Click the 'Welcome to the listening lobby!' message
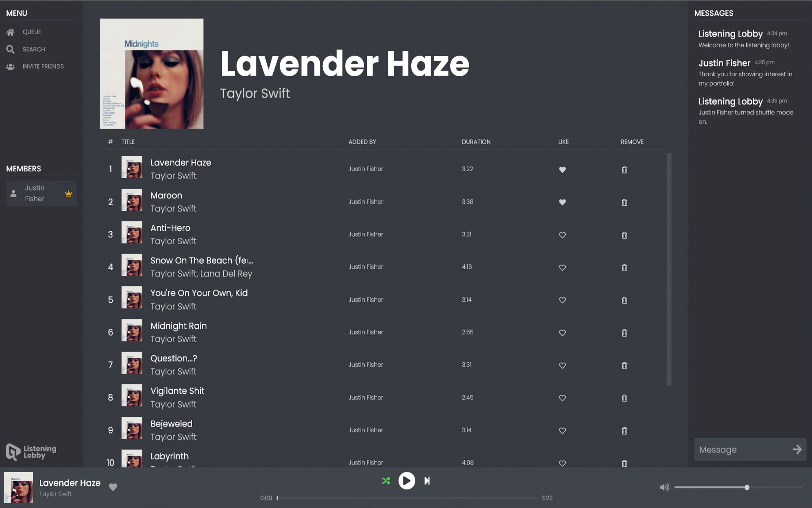Viewport: 812px width, 508px height. tap(743, 45)
